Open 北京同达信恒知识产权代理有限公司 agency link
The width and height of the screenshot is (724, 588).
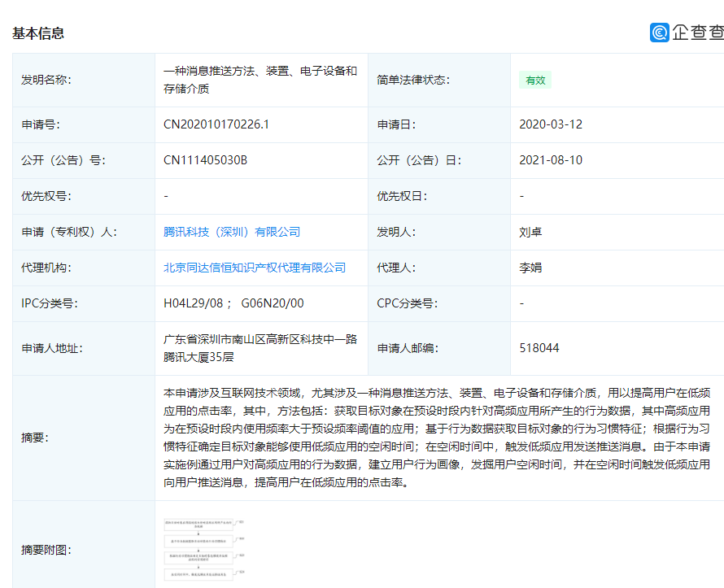tap(255, 268)
